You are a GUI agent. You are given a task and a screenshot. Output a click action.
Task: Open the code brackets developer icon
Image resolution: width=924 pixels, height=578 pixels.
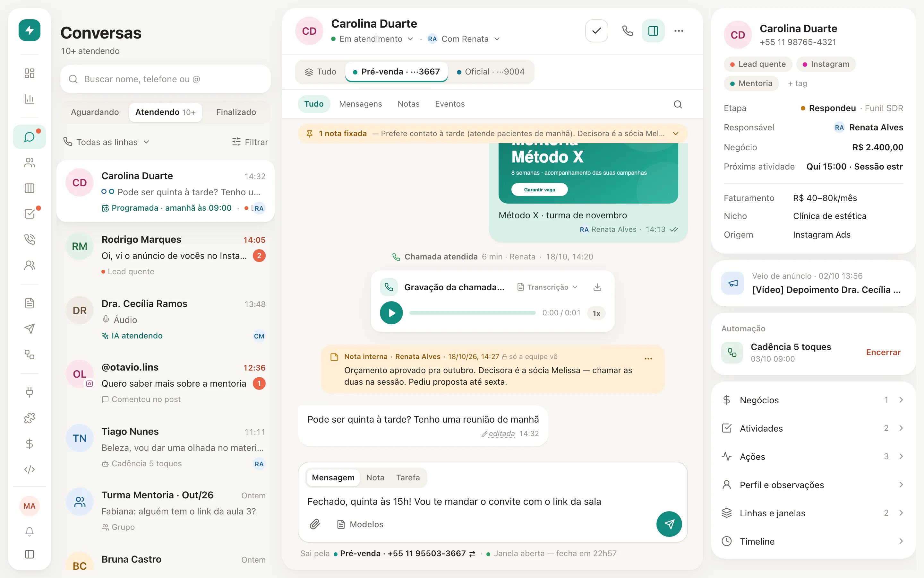[30, 469]
